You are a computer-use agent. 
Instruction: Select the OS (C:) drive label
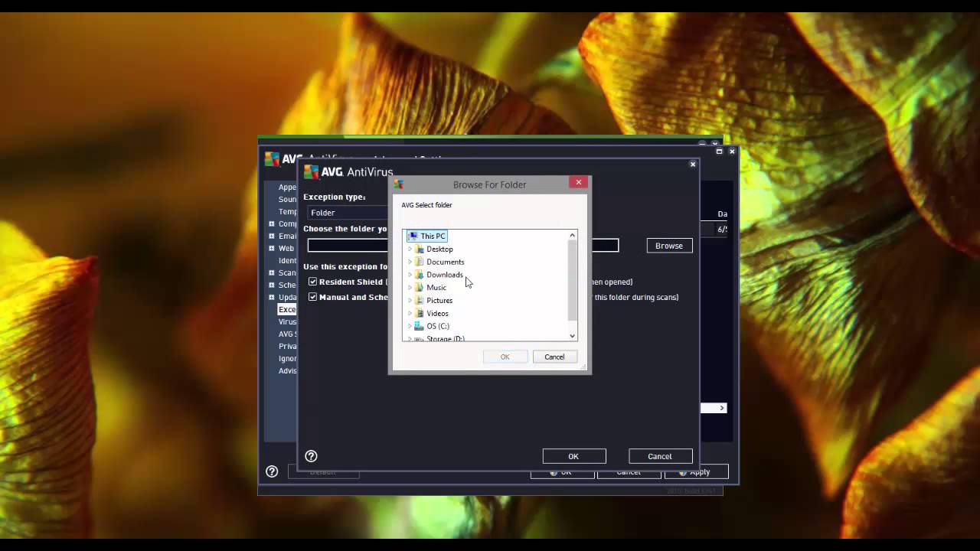click(x=438, y=326)
